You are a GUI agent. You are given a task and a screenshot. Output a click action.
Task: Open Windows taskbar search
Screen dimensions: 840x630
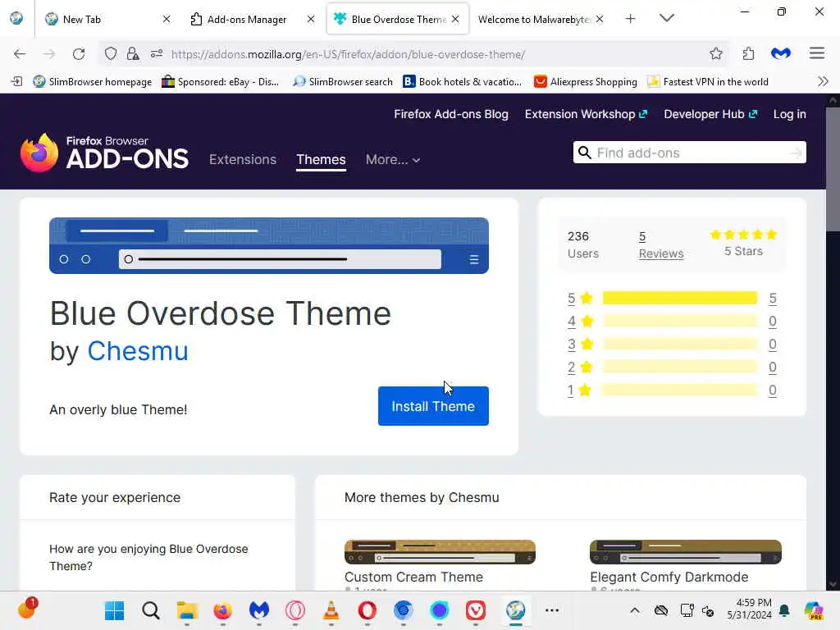[151, 610]
